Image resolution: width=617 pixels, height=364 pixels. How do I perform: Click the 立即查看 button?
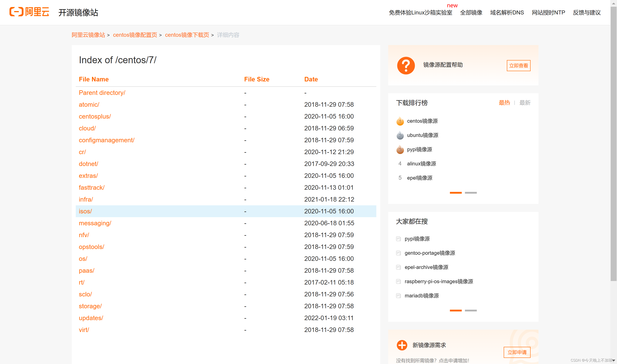[518, 65]
